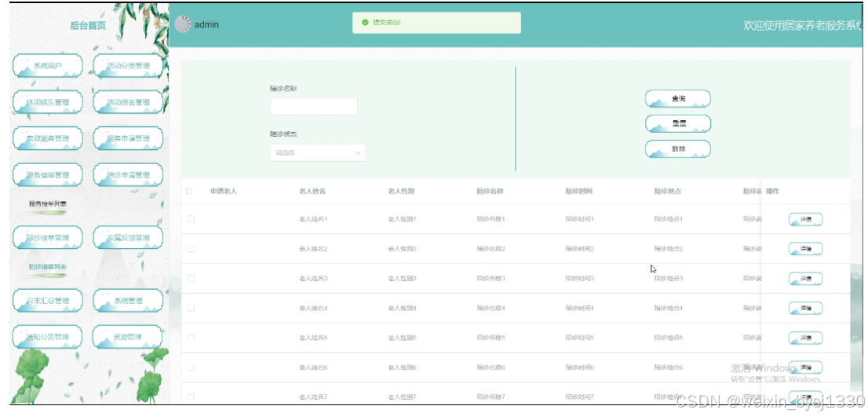Open 详情 for the 老人姓名1 row
Image resolution: width=868 pixels, height=417 pixels.
pos(805,220)
